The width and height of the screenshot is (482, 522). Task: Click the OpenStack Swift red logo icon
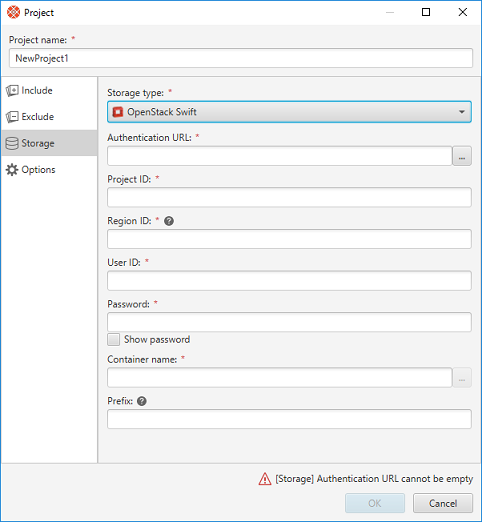click(118, 112)
